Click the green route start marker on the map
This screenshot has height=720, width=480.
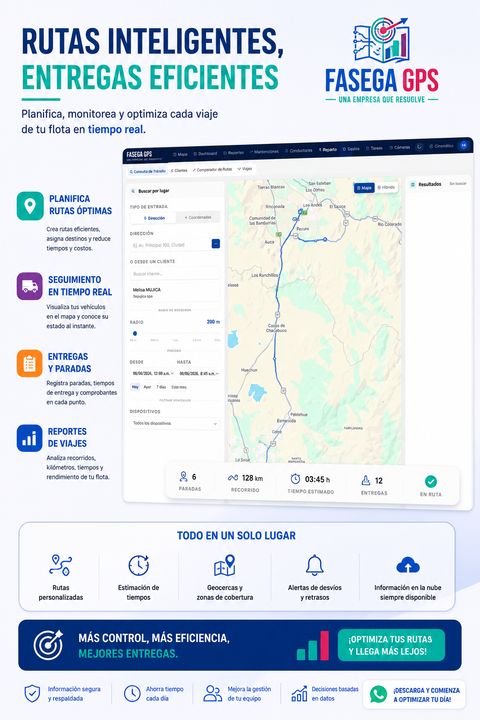pyautogui.click(x=305, y=213)
